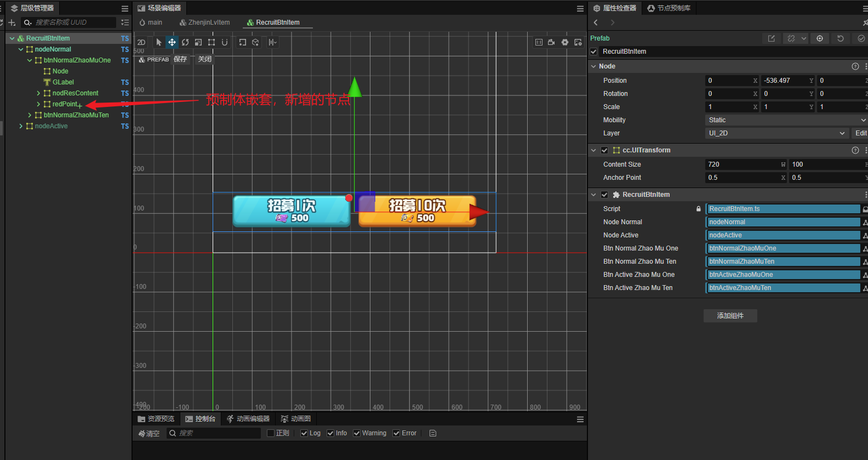Switch to the ZhenjinLvItem tab

pos(205,22)
